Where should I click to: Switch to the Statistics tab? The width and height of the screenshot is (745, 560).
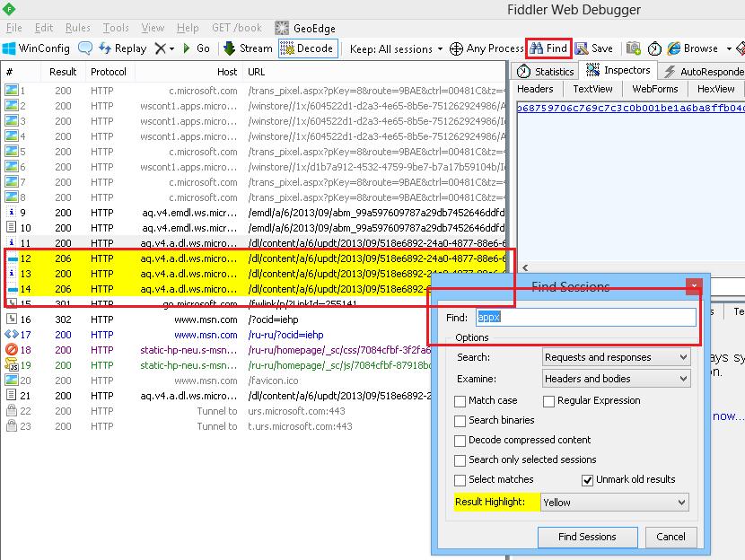tap(546, 71)
